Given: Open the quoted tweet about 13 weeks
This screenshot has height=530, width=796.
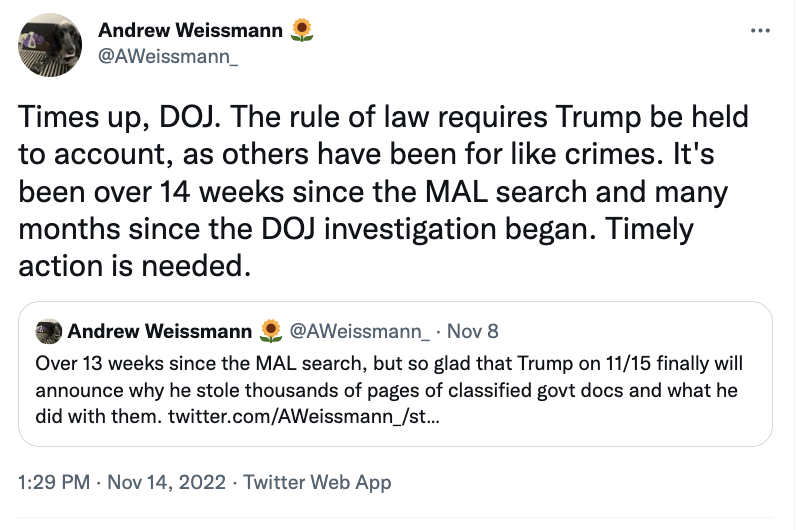Looking at the screenshot, I should tap(395, 374).
